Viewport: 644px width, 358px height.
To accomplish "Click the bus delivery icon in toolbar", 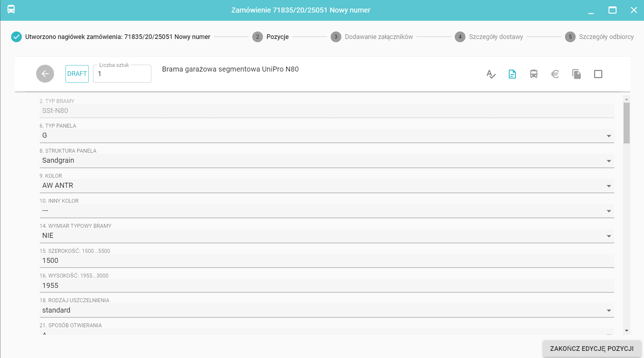I will [533, 74].
